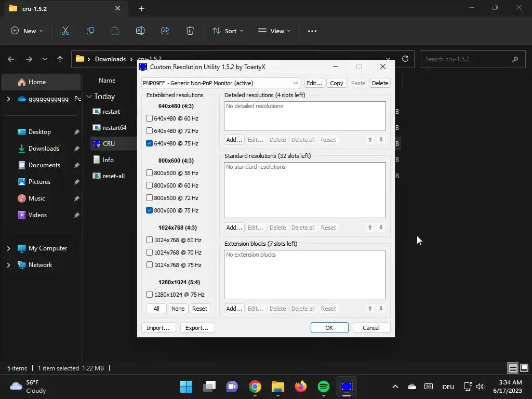The width and height of the screenshot is (532, 399).
Task: Open recent locations dropdown arrow
Action: point(45,59)
